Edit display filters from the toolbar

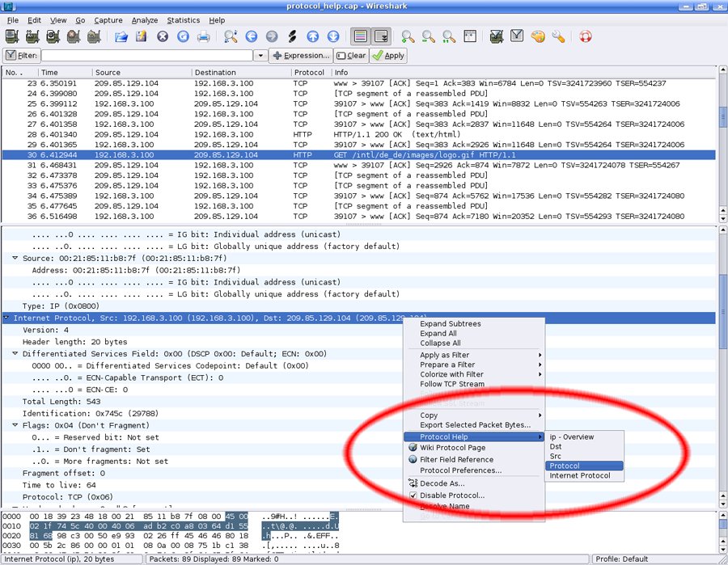517,36
